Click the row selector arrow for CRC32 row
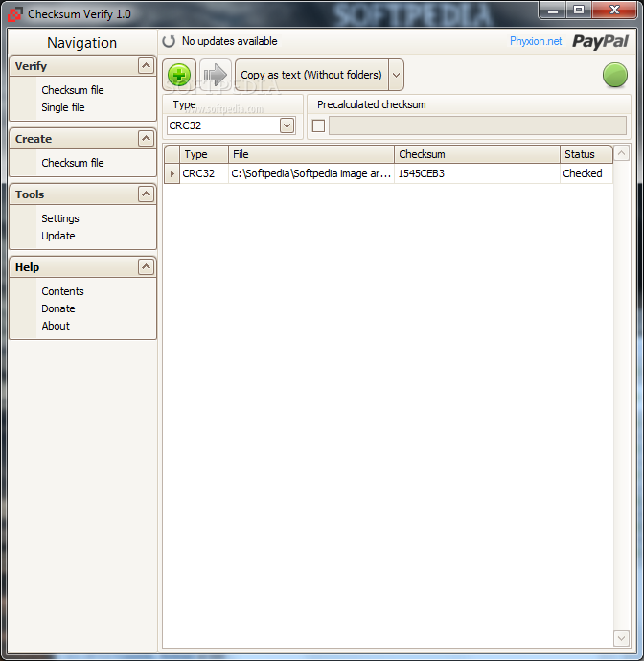Viewport: 644px width, 661px height. coord(172,173)
